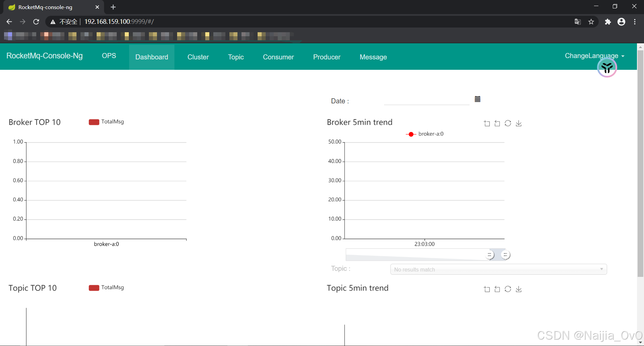Click the RocketMq-Console-Ng brand link
Screen dimensions: 644x346
[45, 56]
